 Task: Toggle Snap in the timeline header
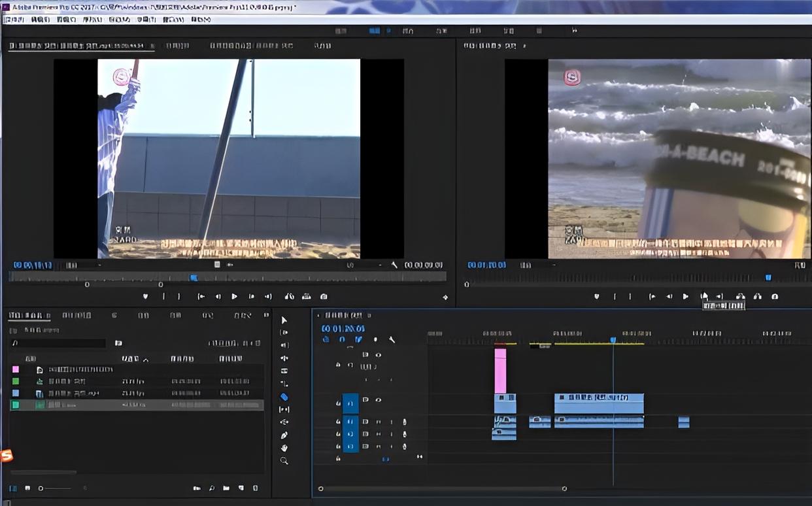(342, 340)
